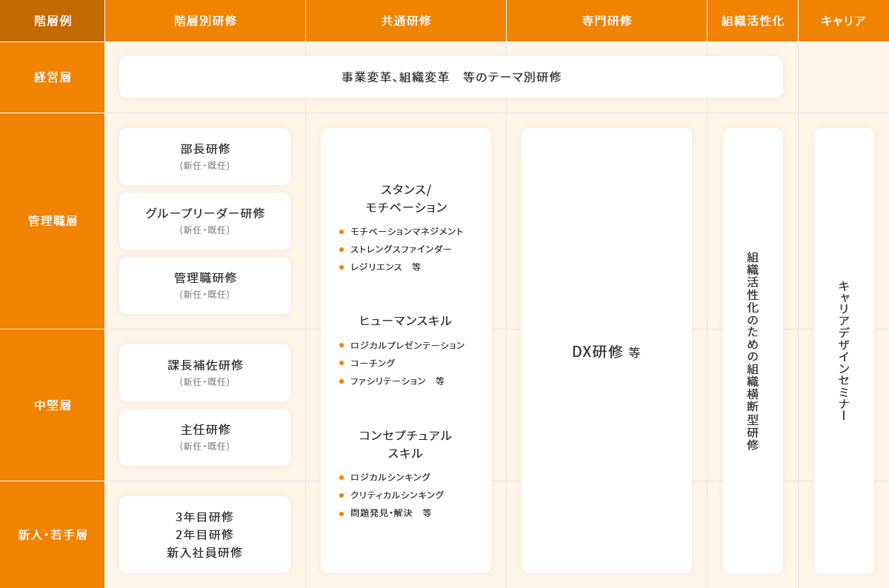The height and width of the screenshot is (588, 889).
Task: Select the 共通研修 column header
Action: tap(406, 21)
